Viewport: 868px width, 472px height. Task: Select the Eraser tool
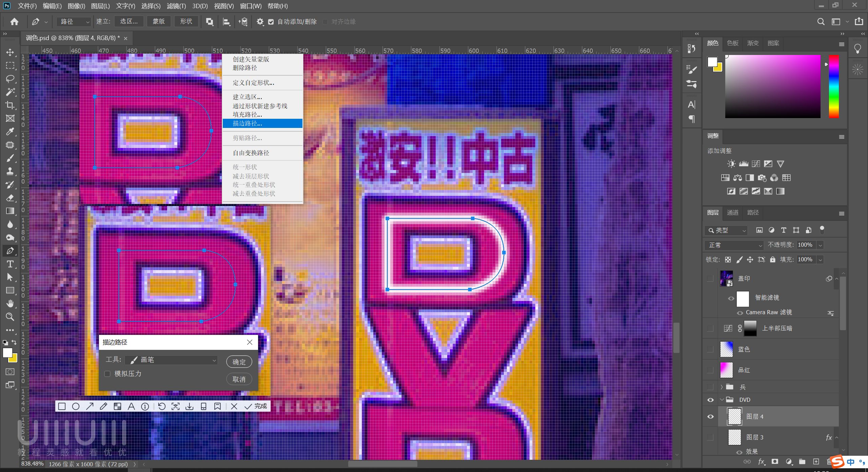10,198
